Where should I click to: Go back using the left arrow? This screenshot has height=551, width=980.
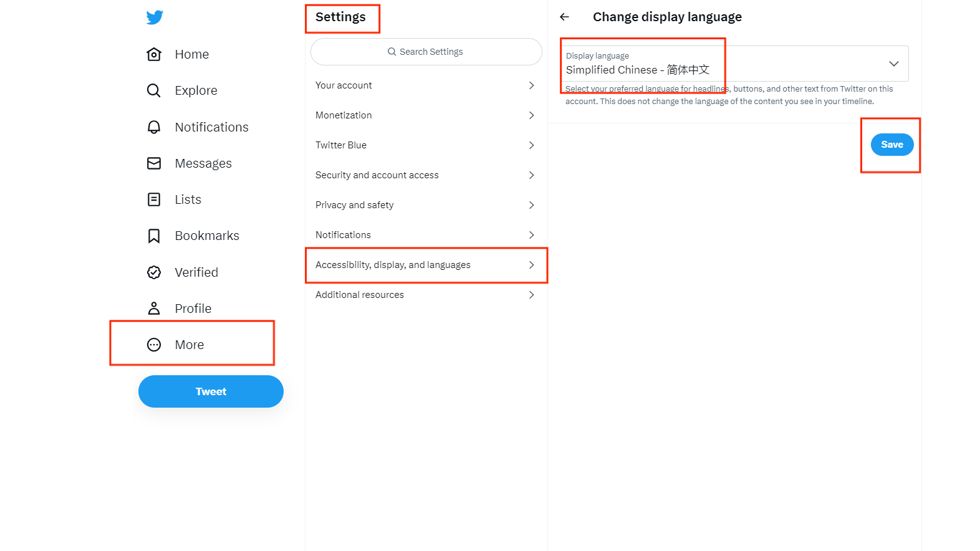tap(564, 17)
